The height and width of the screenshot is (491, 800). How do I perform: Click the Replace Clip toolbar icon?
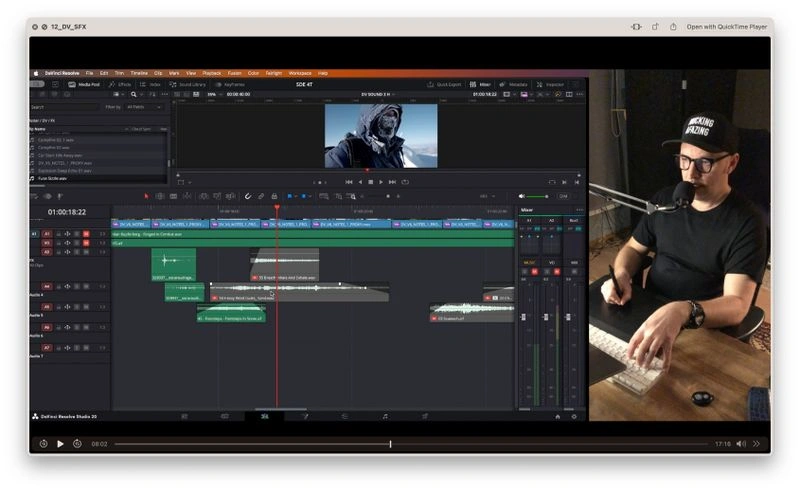(x=231, y=196)
